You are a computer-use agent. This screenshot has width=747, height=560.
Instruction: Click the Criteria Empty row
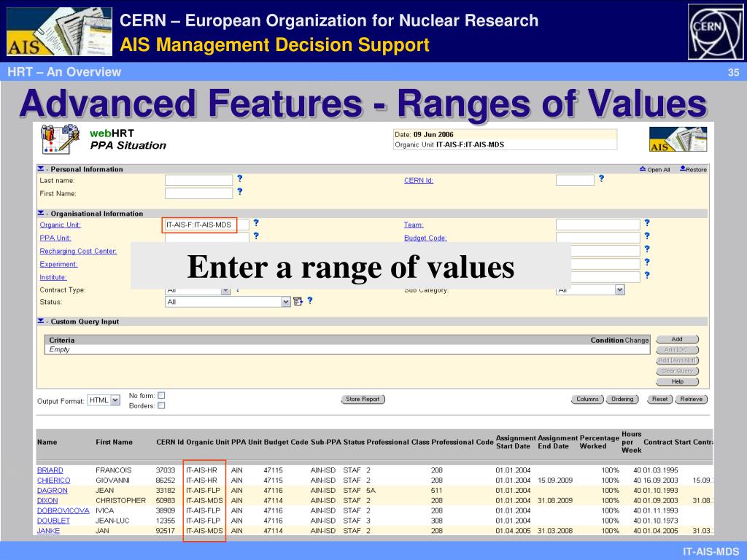[x=347, y=349]
